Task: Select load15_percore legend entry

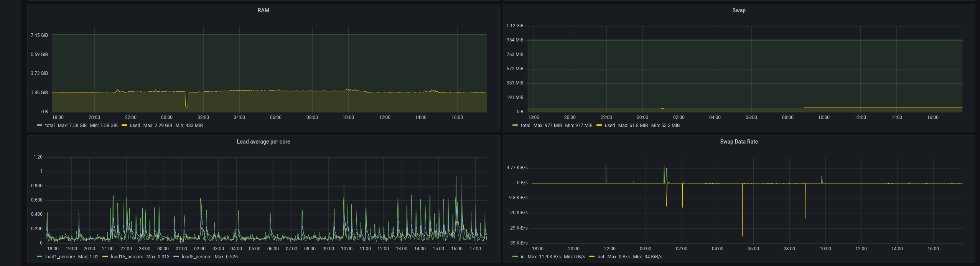Action: (x=127, y=257)
